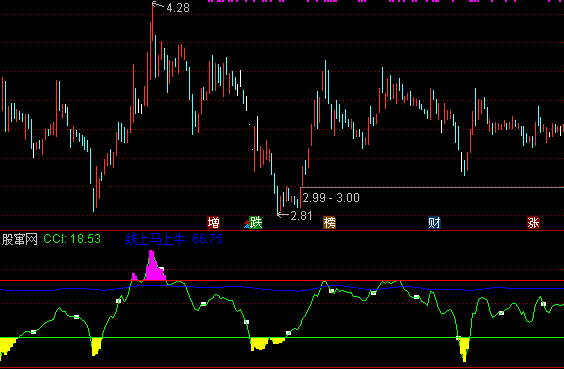Click the orange 榜 event marker
The height and width of the screenshot is (369, 564).
329,223
